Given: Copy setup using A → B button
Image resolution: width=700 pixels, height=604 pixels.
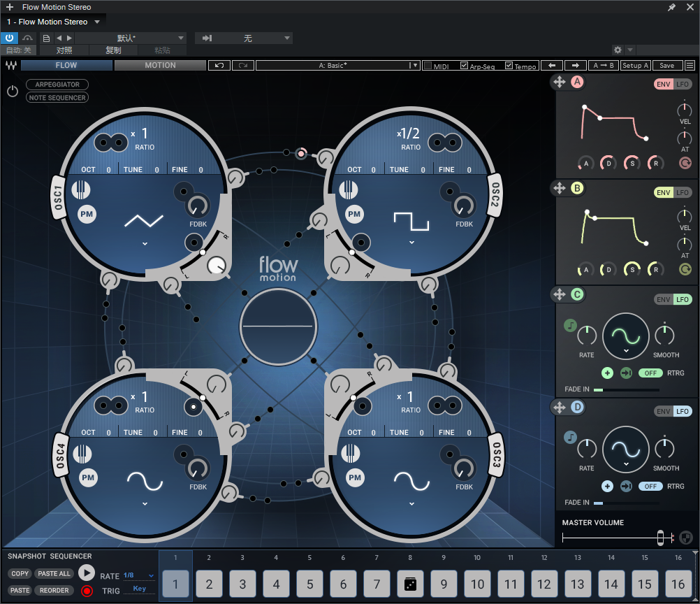Looking at the screenshot, I should coord(604,65).
